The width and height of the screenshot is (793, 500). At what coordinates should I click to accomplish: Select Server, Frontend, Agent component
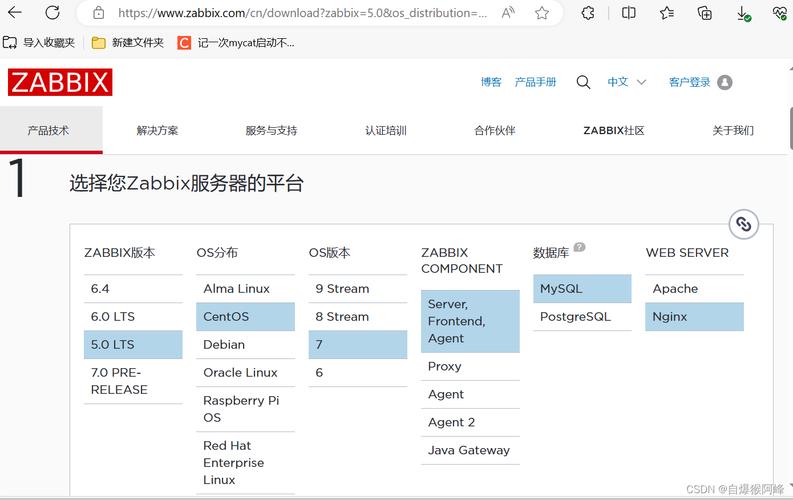470,321
